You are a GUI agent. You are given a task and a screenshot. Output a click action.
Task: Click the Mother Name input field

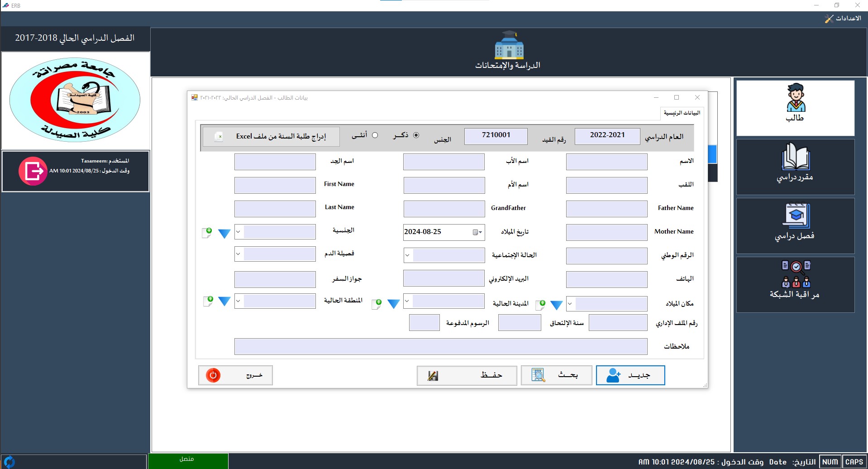(x=606, y=232)
